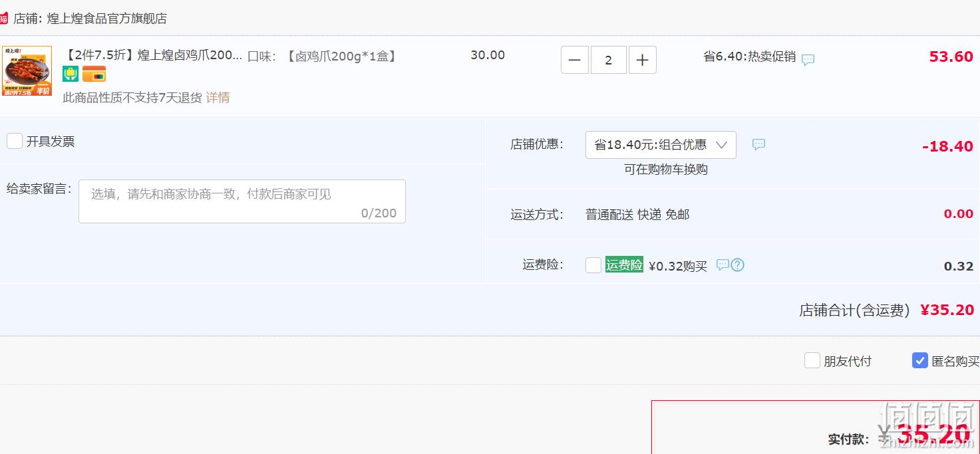Click the unit price 30.00

(488, 55)
